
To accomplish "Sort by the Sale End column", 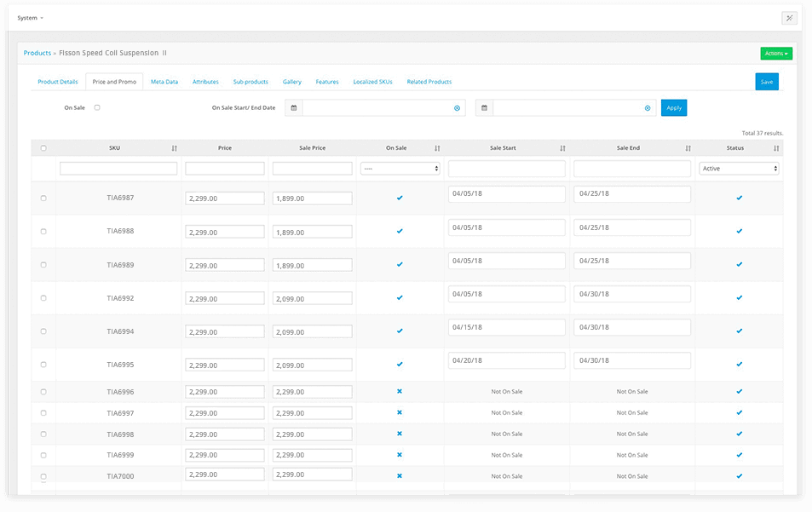I will (x=688, y=148).
